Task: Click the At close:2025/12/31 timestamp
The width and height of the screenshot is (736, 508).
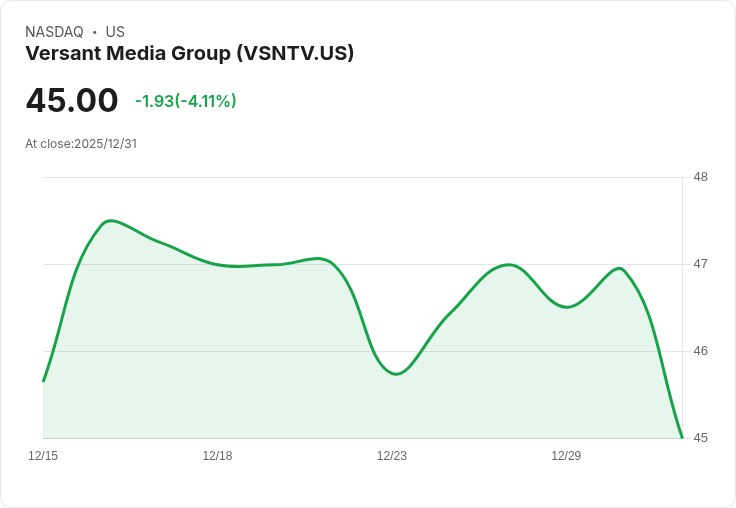Action: coord(81,144)
